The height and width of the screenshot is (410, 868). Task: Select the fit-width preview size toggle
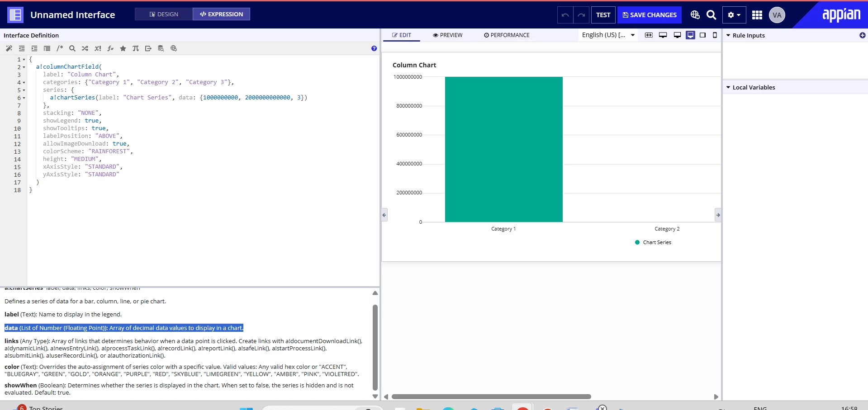pyautogui.click(x=649, y=35)
